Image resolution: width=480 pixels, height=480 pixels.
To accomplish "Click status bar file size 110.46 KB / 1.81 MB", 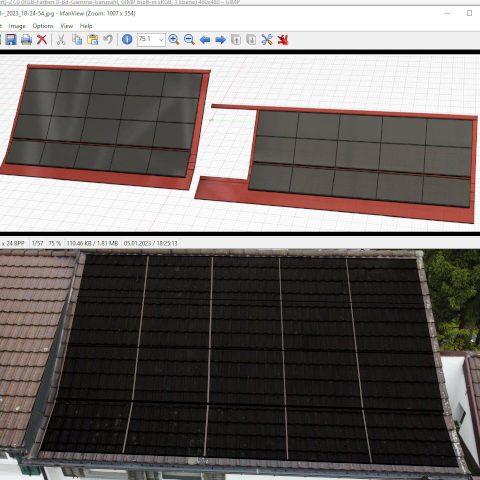I will click(x=93, y=244).
